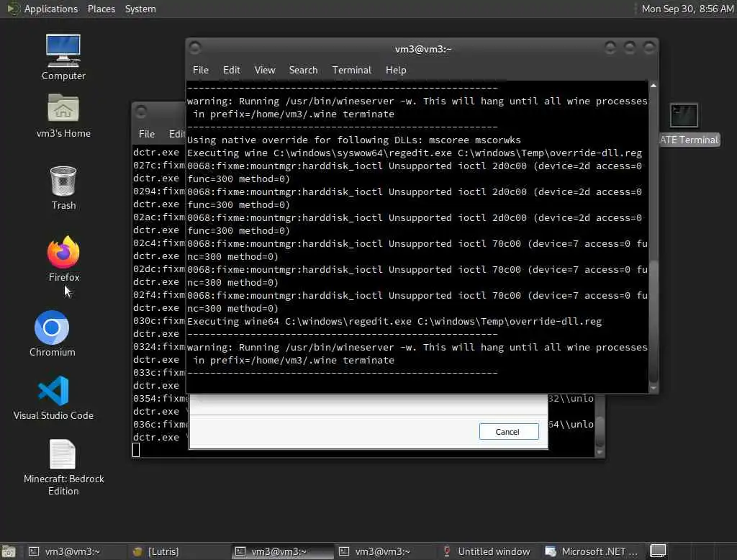Click the background terminal scrollbar down arrow
This screenshot has width=737, height=560.
point(600,452)
